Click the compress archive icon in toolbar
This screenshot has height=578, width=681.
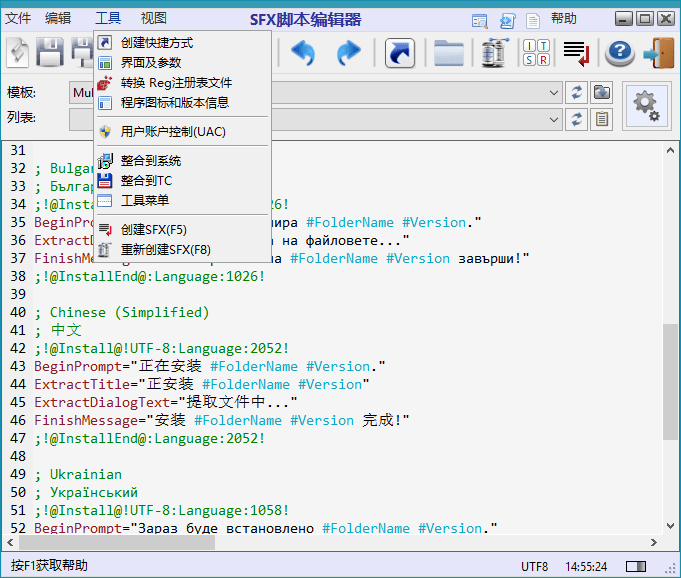point(492,53)
